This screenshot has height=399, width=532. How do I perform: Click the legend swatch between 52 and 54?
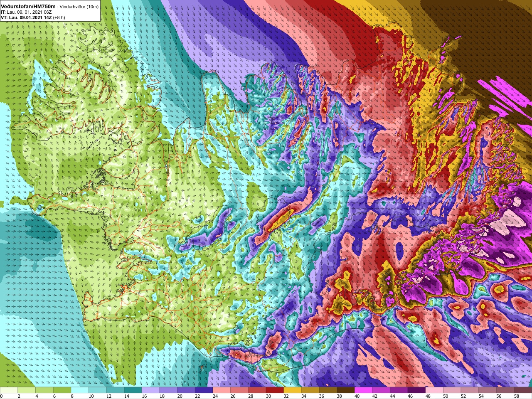pos(470,391)
